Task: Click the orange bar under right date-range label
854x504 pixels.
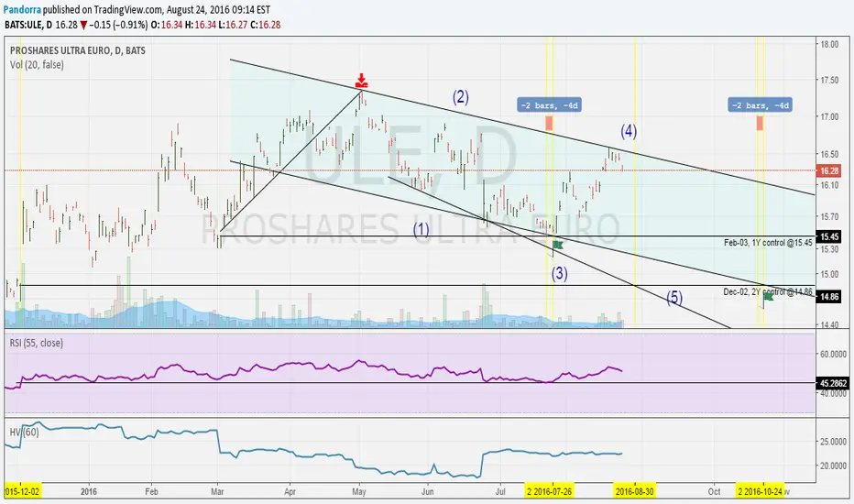Action: tap(760, 123)
